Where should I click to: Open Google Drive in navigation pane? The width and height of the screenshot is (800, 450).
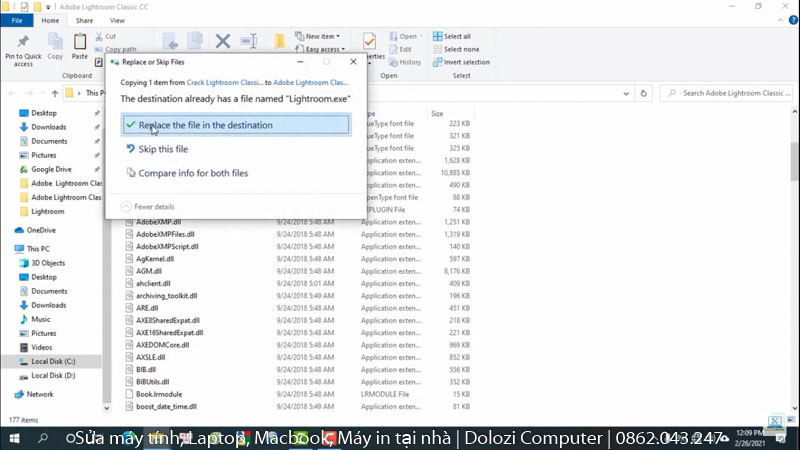(x=50, y=169)
